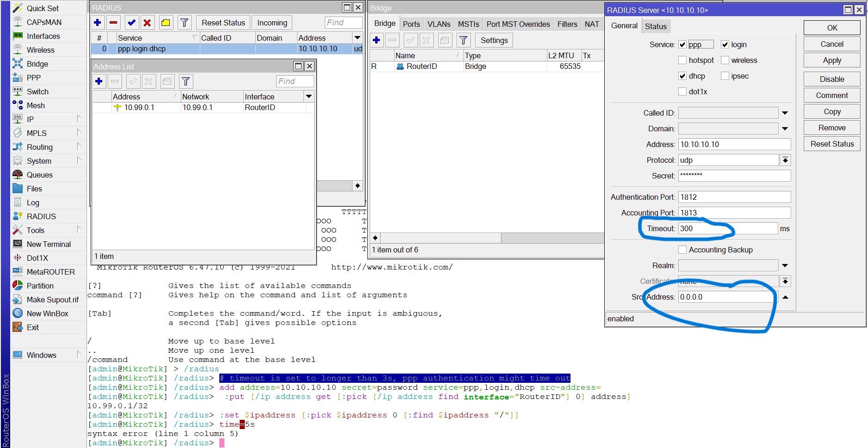
Task: Click the scroll left arrow in Bridge window
Action: point(375,238)
